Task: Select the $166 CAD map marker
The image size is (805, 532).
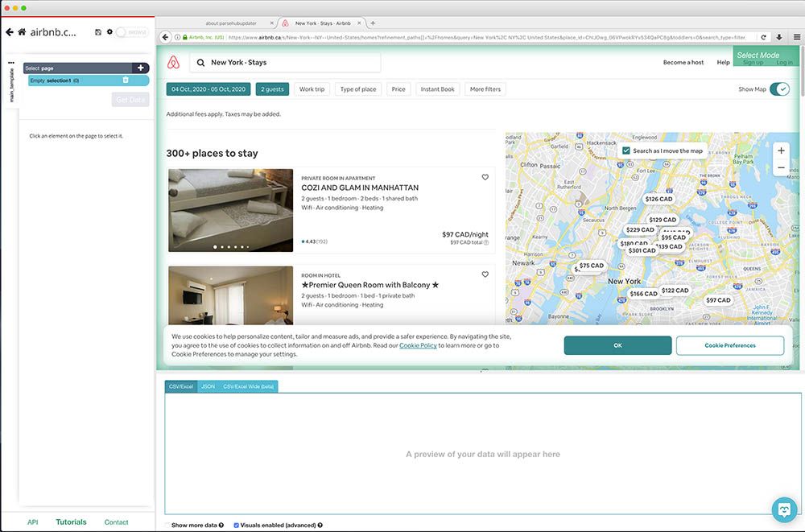Action: [643, 294]
